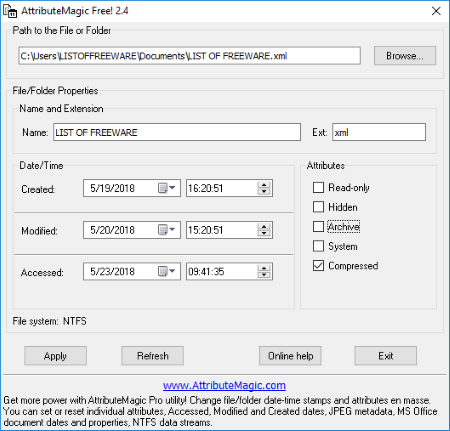Enable the System attribute checkbox
450x431 pixels.
tap(318, 246)
